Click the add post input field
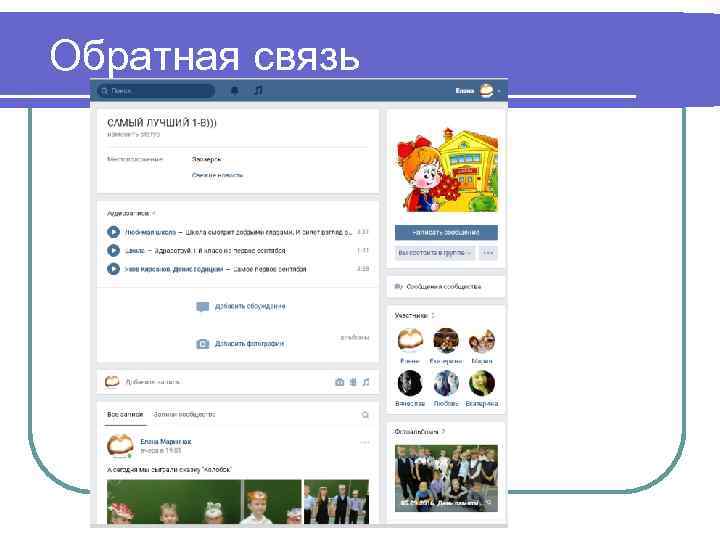720x540 pixels. [225, 382]
